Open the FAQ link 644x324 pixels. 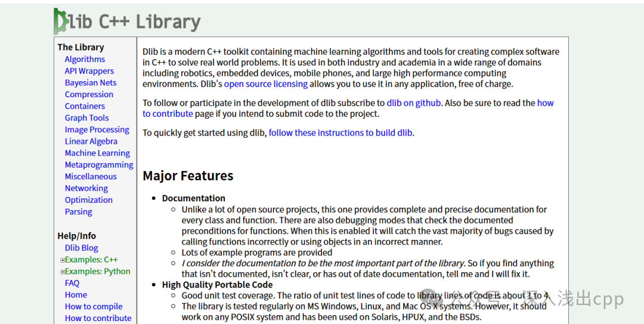72,283
